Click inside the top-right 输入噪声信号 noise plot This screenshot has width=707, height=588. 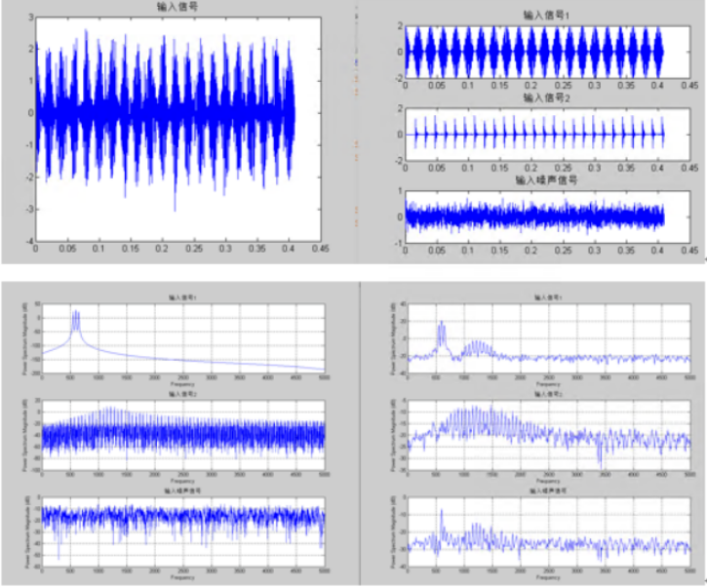pos(534,216)
